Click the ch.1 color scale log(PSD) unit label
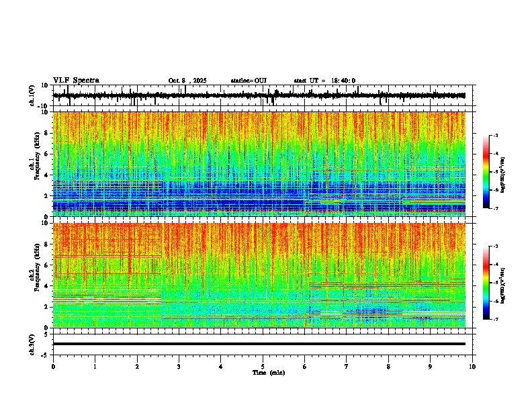The height and width of the screenshot is (411, 532). [x=503, y=175]
